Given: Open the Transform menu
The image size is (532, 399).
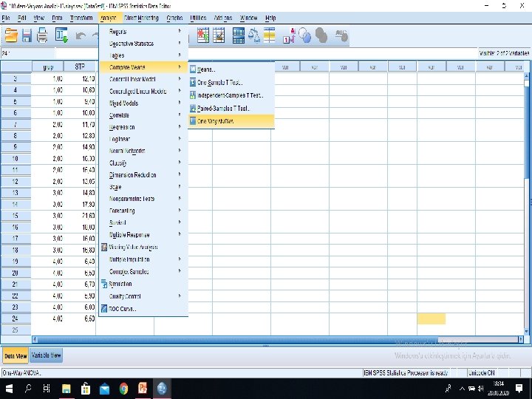Looking at the screenshot, I should [81, 18].
